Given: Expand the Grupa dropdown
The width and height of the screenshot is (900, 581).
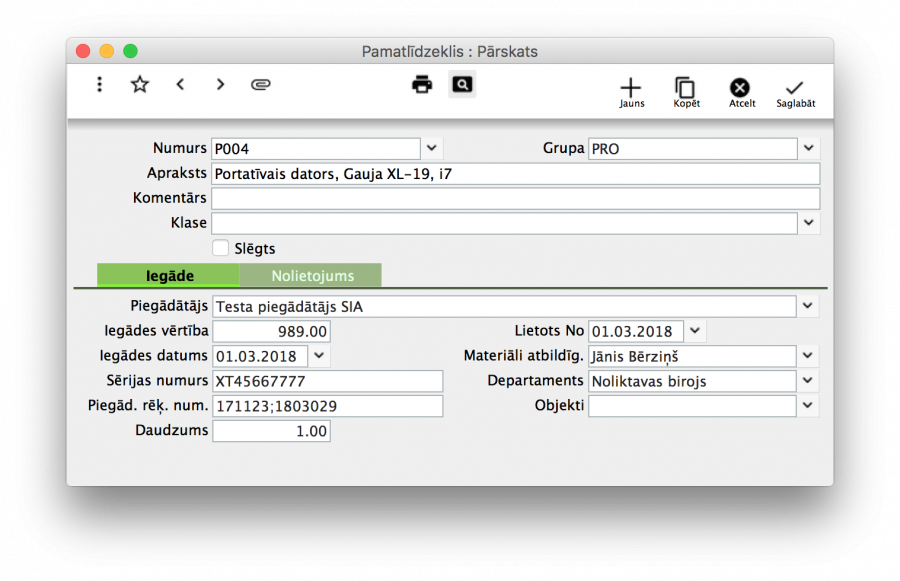Looking at the screenshot, I should (x=809, y=149).
